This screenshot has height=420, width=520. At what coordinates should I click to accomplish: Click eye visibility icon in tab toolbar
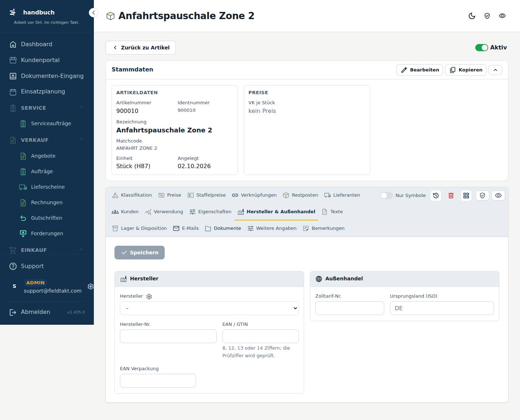pyautogui.click(x=498, y=196)
